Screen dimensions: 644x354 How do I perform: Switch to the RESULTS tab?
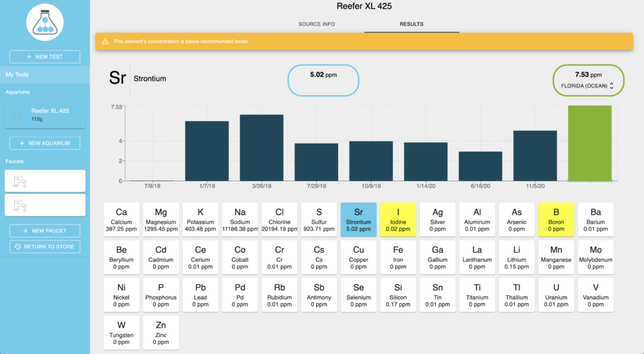[x=412, y=24]
